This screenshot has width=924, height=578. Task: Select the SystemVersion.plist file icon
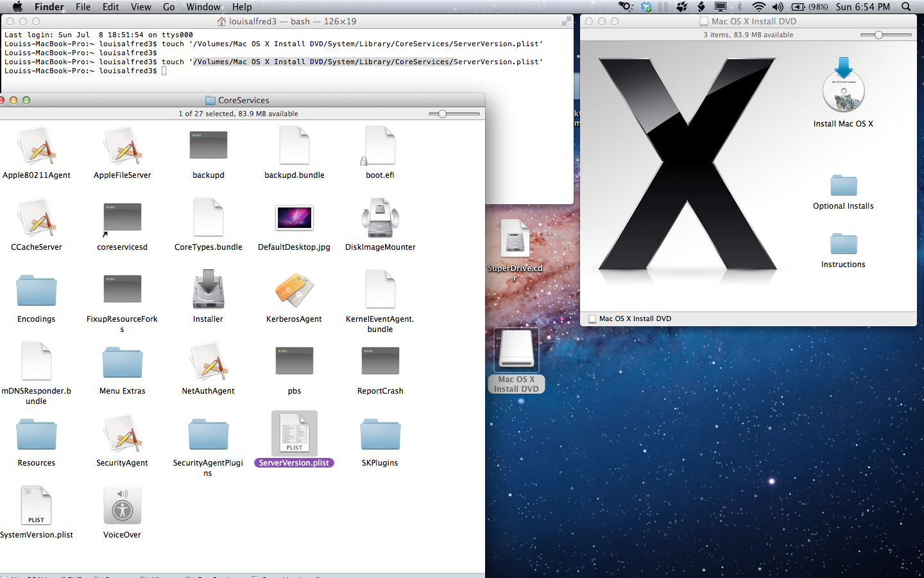37,505
